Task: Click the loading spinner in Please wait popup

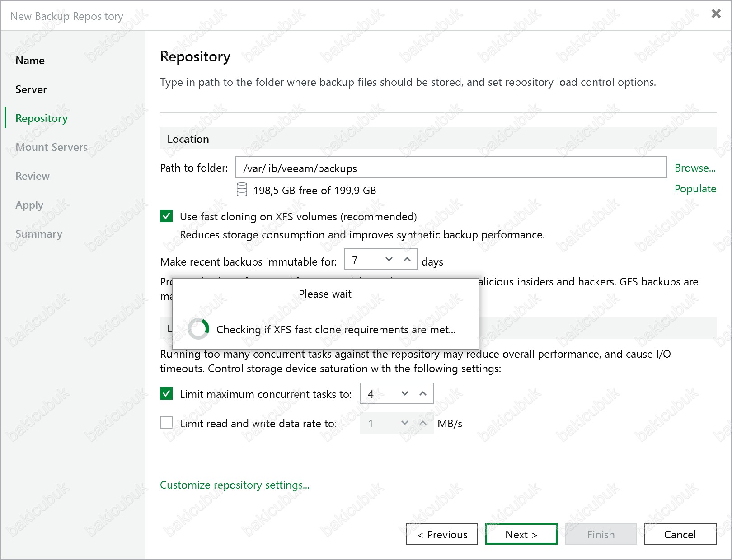Action: pos(198,329)
